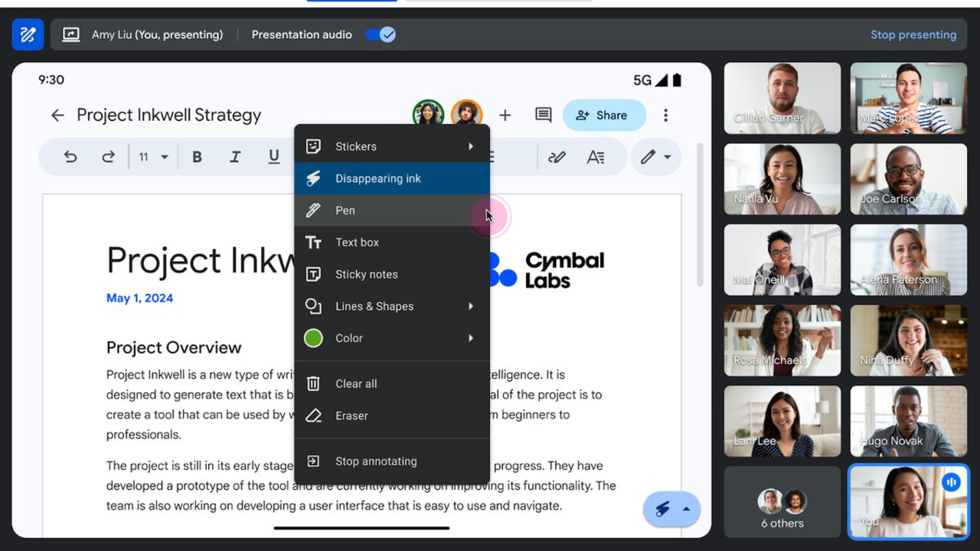Toggle bold formatting in the document toolbar
This screenshot has width=980, height=551.
point(197,156)
